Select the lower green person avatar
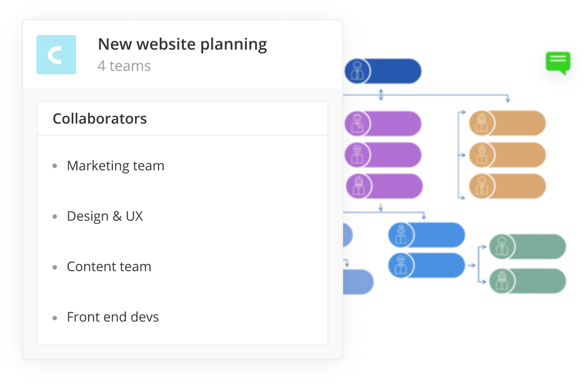This screenshot has width=588, height=384. [x=502, y=281]
